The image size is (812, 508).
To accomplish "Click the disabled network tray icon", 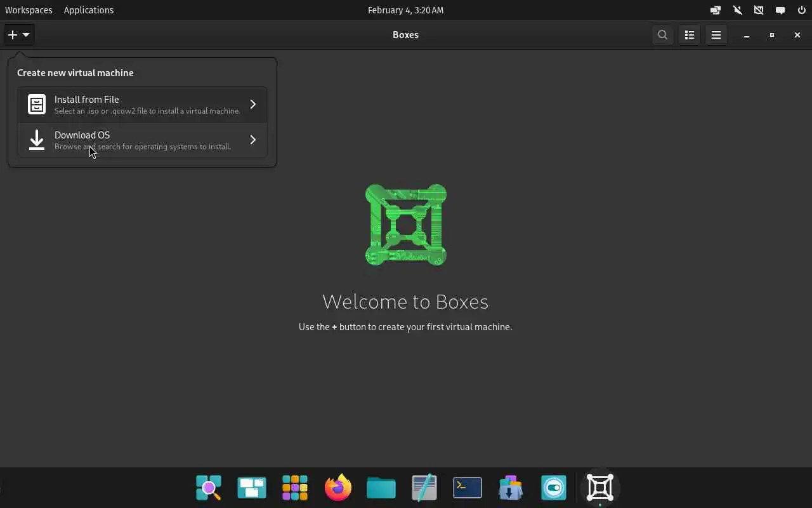I will 759,10.
